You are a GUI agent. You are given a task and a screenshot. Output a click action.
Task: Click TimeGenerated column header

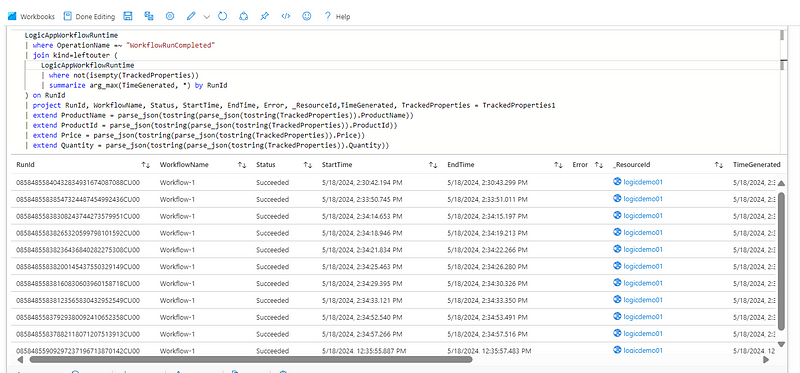pos(757,165)
